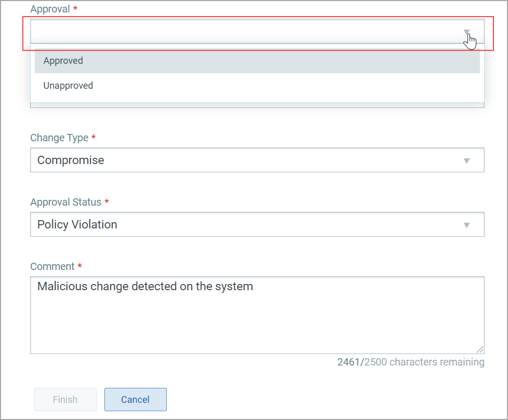The width and height of the screenshot is (508, 420).
Task: Click the partly hidden field below the Approval list
Action: coord(257,105)
